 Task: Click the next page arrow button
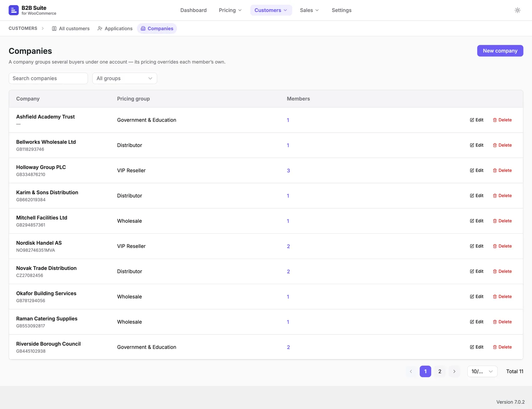(454, 371)
